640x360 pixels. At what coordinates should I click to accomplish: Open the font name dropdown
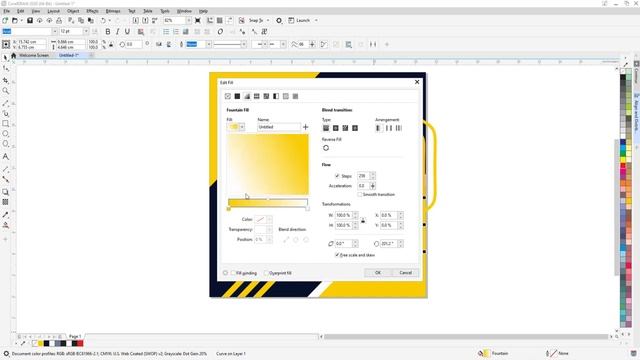54,31
